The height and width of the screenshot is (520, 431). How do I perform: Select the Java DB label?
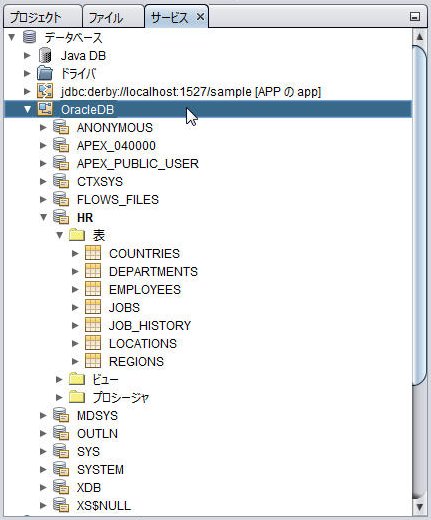click(83, 56)
